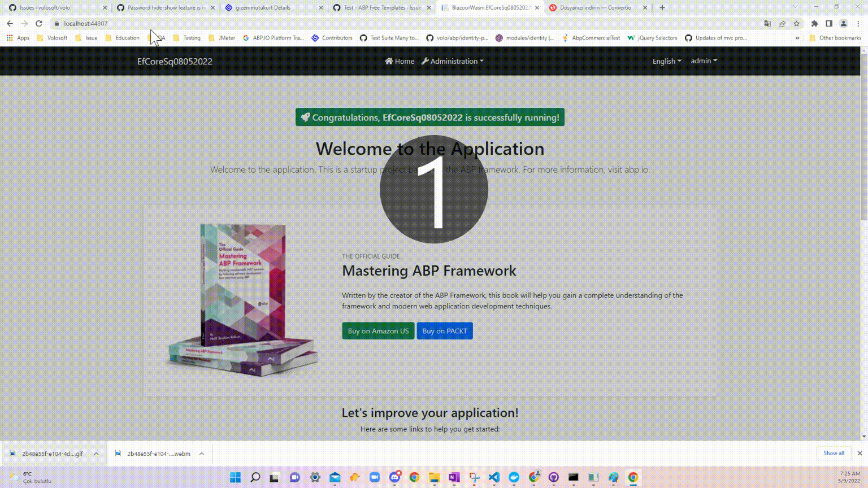Open the Google Translate icon in address bar
Screen dimensions: 868x488
[x=767, y=24]
